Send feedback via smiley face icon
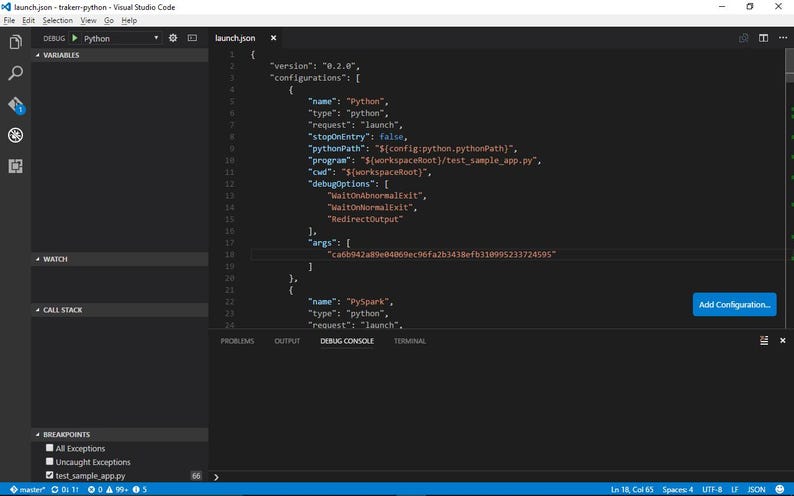The height and width of the screenshot is (496, 794). pyautogui.click(x=780, y=489)
